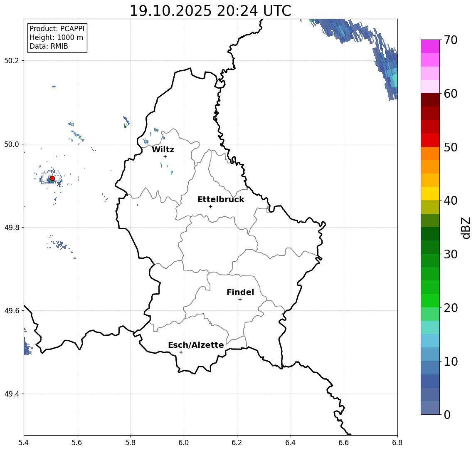Click the longitude axis label 5.6

[x=77, y=443]
